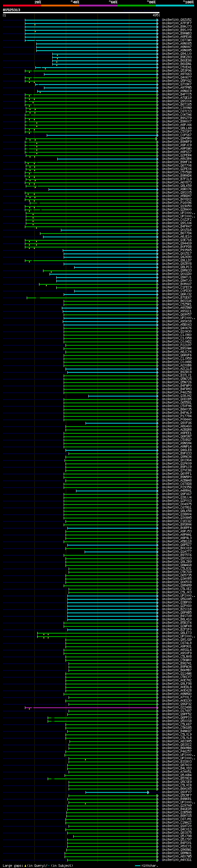Select hit UniRef100_A9NUC9
197x868 pixels.
177,91
